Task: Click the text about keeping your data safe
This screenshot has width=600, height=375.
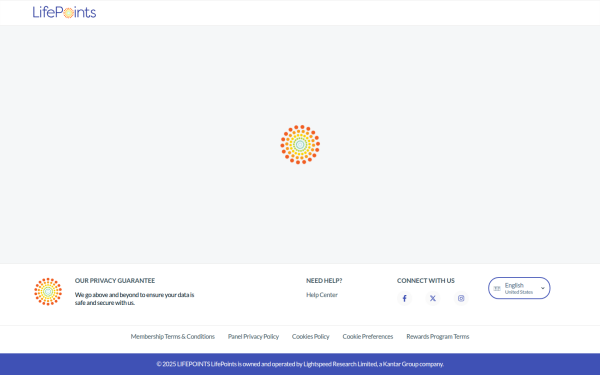Action: [134, 298]
